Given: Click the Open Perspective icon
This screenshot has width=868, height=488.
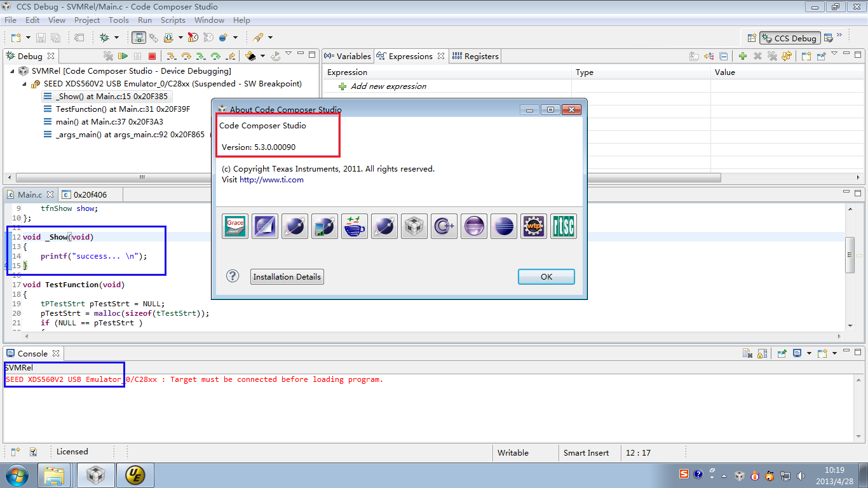Looking at the screenshot, I should click(752, 38).
